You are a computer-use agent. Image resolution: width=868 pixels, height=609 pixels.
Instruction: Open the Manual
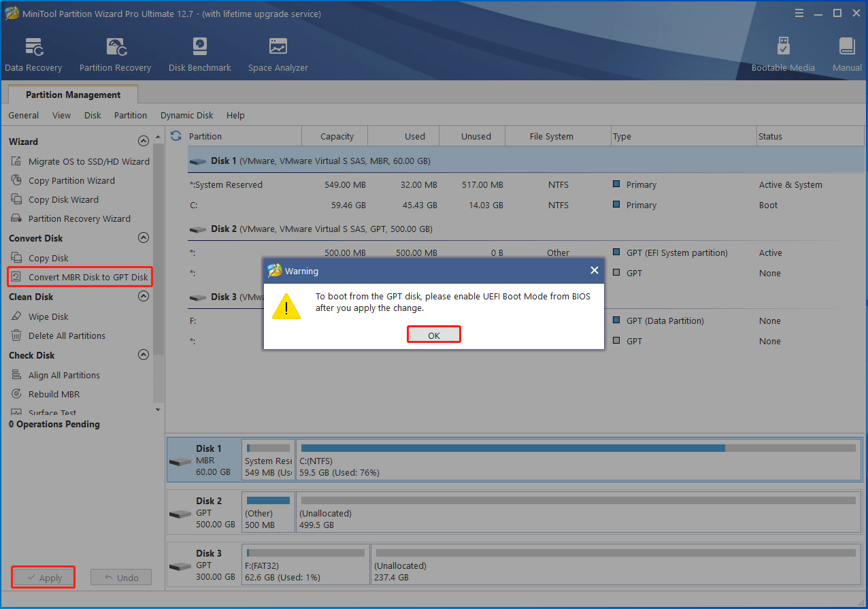[846, 54]
